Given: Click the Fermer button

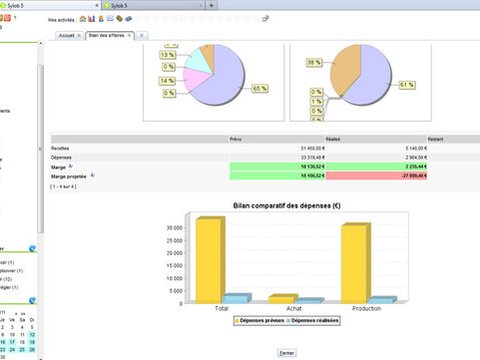Looking at the screenshot, I should pos(287,353).
